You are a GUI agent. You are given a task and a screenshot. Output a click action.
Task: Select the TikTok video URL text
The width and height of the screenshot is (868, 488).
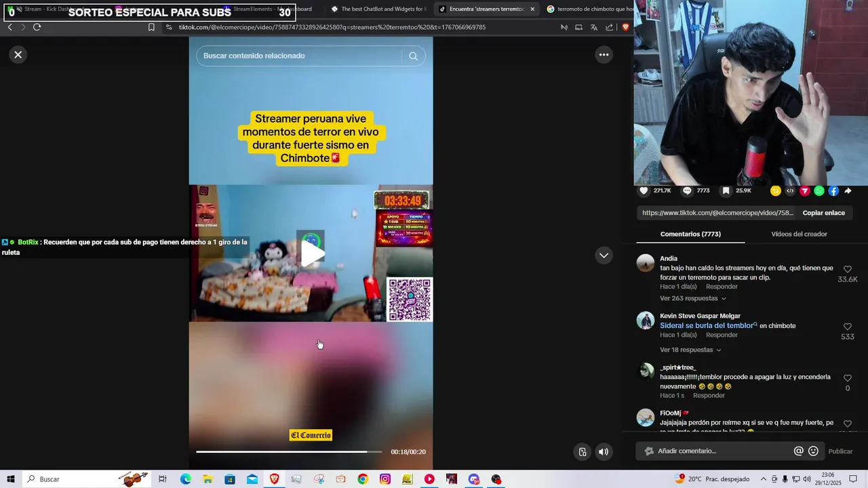tap(717, 213)
